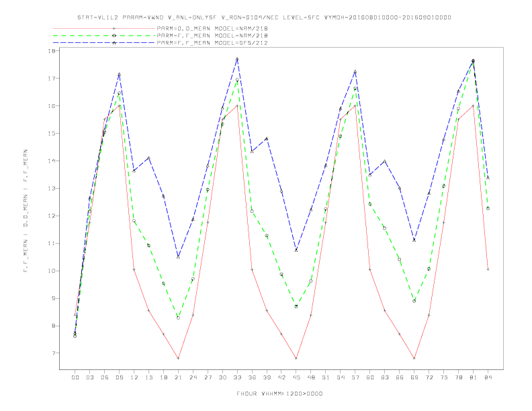Image resolution: width=532 pixels, height=411 pixels.
Task: Click x-axis forecast hour label 48
Action: click(311, 377)
